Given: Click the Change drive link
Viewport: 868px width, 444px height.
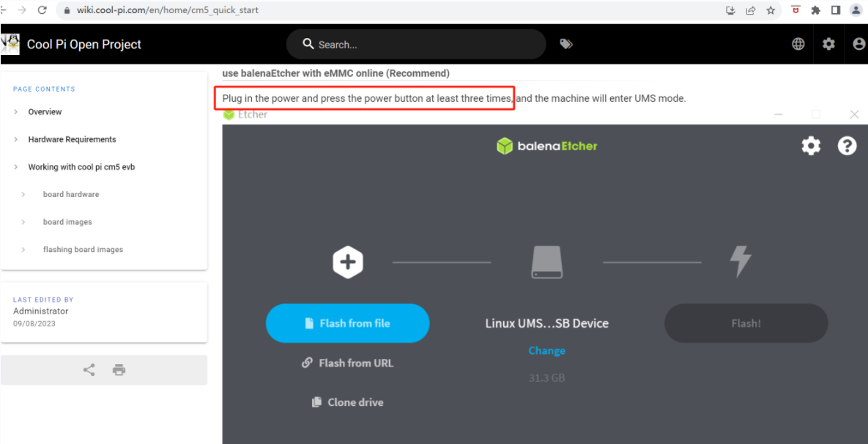Looking at the screenshot, I should [547, 350].
